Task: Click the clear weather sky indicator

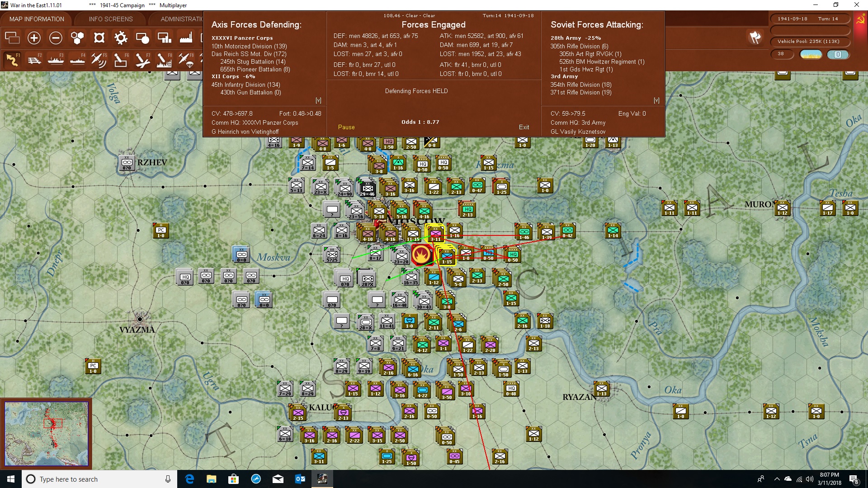Action: tap(811, 54)
